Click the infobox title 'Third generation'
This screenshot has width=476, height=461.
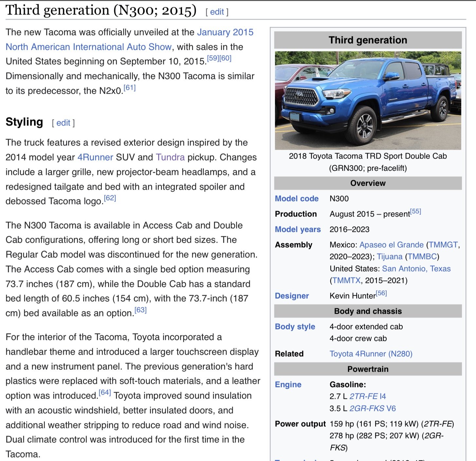(x=368, y=40)
